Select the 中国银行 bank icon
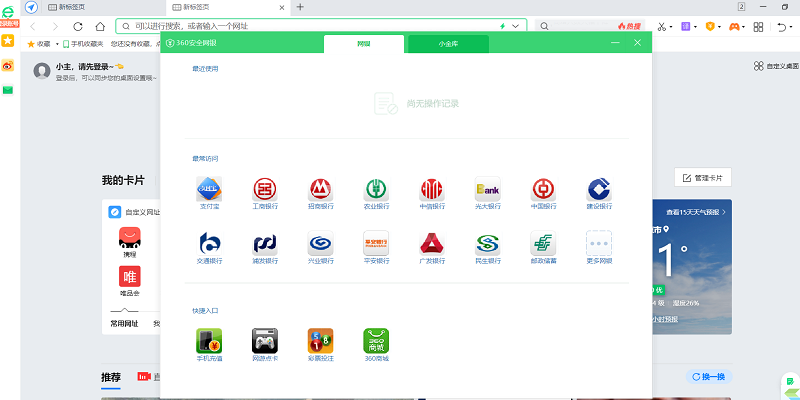This screenshot has height=400, width=800. tap(543, 189)
